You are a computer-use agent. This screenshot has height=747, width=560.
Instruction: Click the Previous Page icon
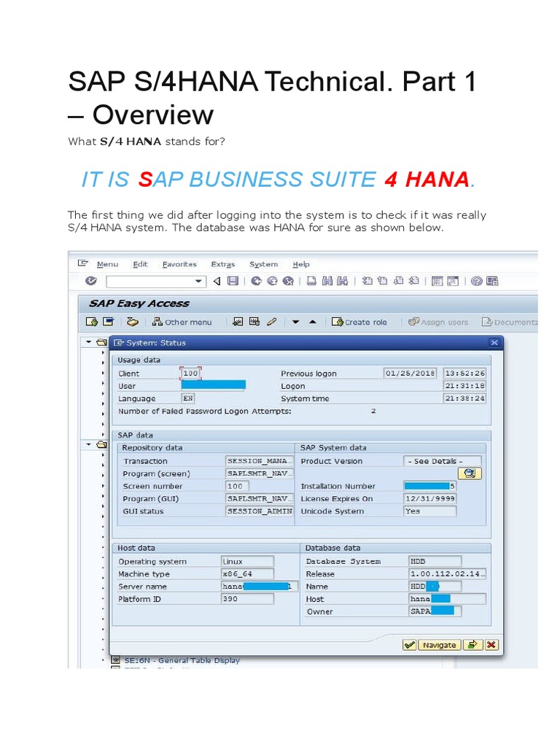point(382,281)
